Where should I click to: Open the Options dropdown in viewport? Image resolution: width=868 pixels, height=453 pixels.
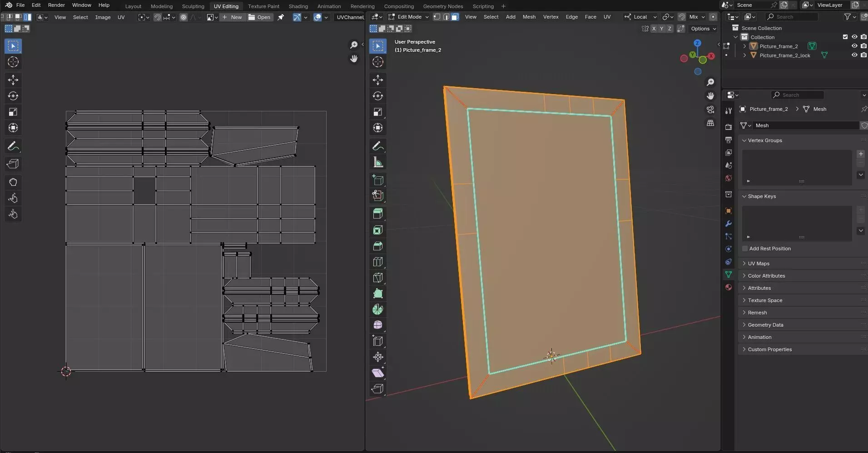point(704,29)
